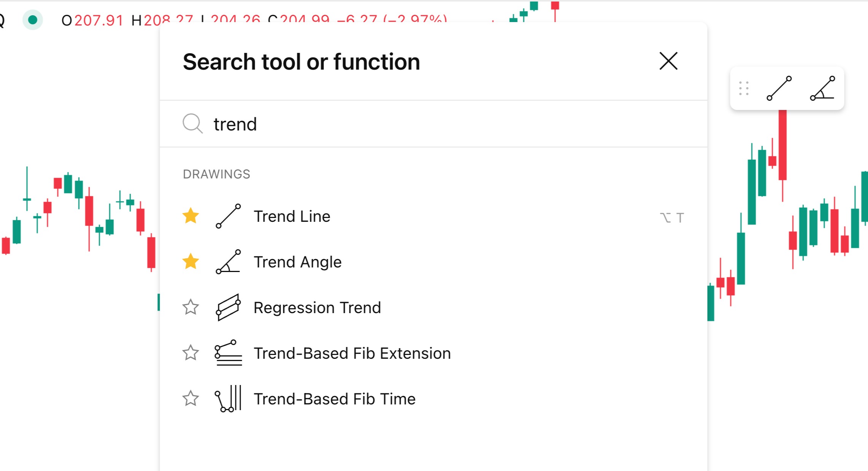
Task: Pick the Trend-Based Fib Time icon
Action: pyautogui.click(x=228, y=399)
